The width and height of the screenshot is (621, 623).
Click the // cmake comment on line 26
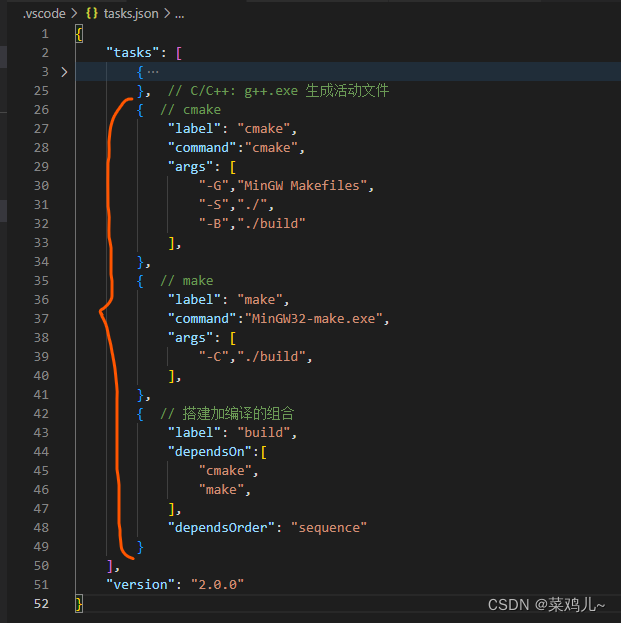191,110
